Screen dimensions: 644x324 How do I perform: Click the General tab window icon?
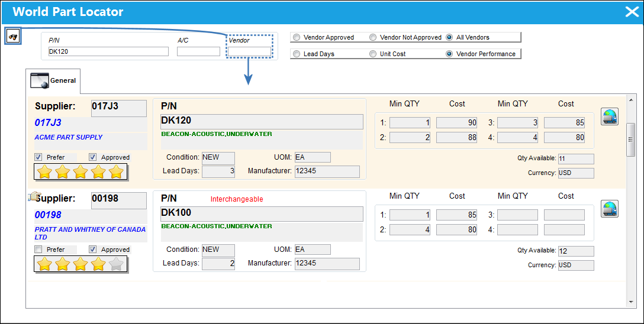tap(40, 80)
